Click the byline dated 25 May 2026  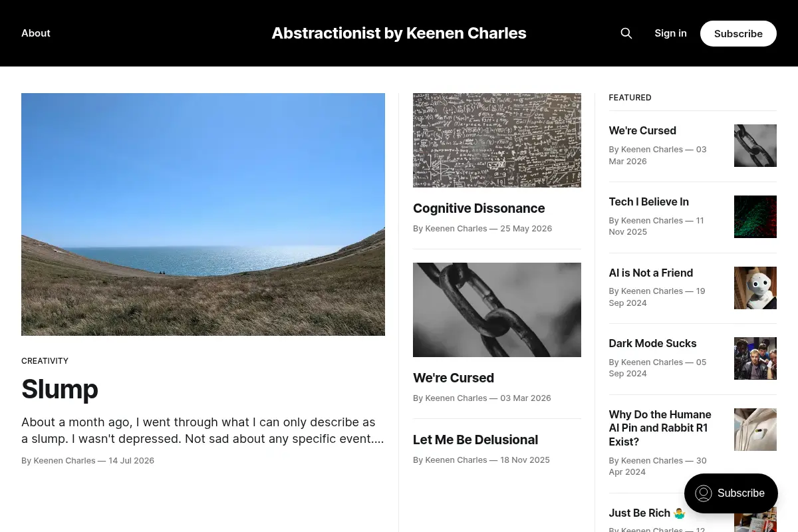[482, 229]
